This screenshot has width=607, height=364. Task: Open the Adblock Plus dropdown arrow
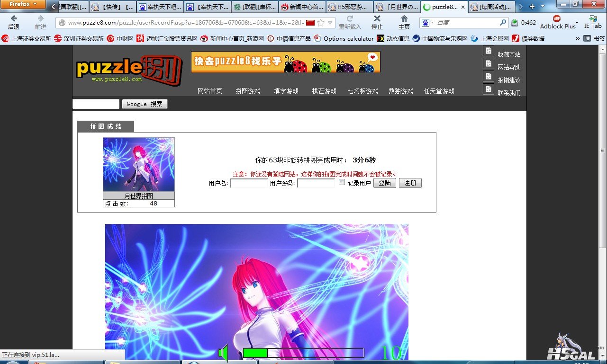click(577, 23)
